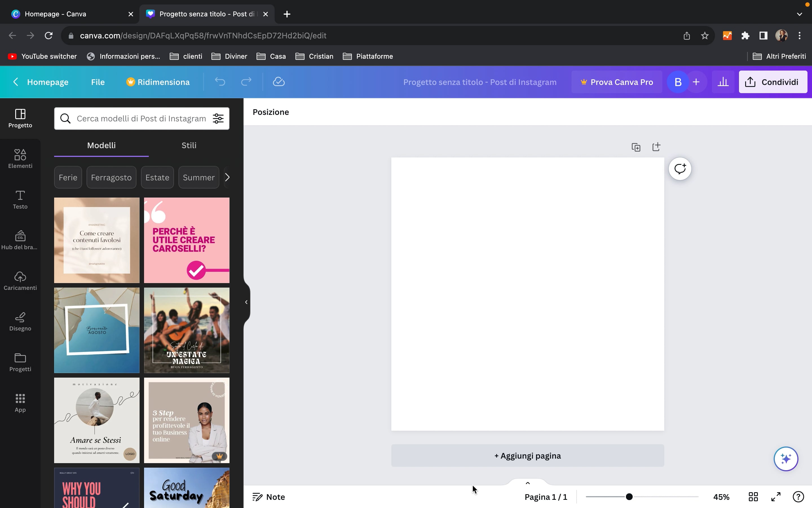Add collaborator with plus icon

click(x=696, y=82)
